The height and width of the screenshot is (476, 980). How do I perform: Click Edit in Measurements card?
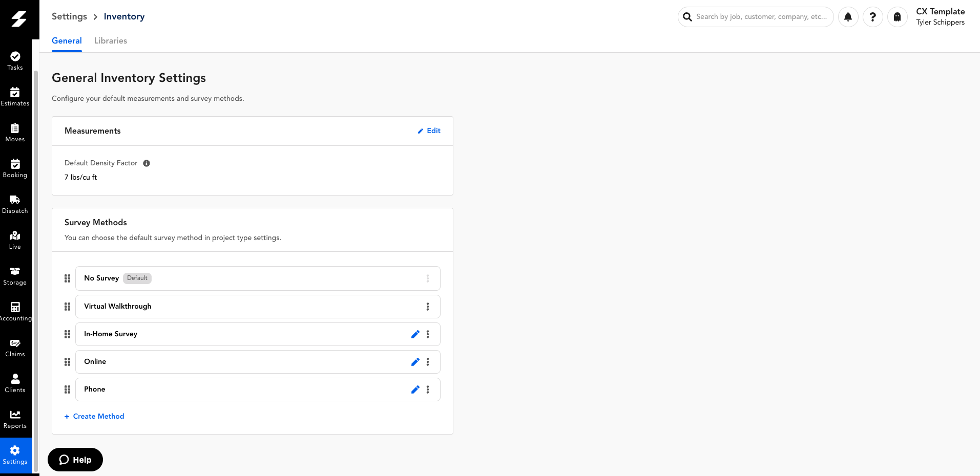429,131
